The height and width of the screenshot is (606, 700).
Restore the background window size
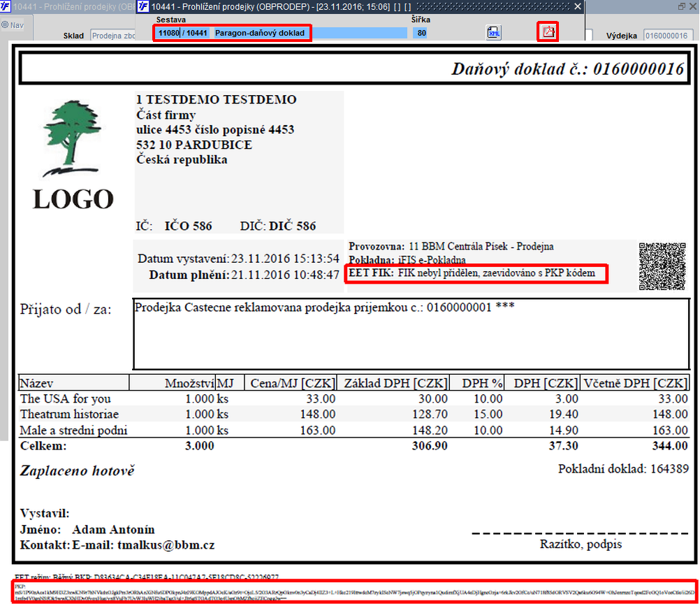pos(682,6)
